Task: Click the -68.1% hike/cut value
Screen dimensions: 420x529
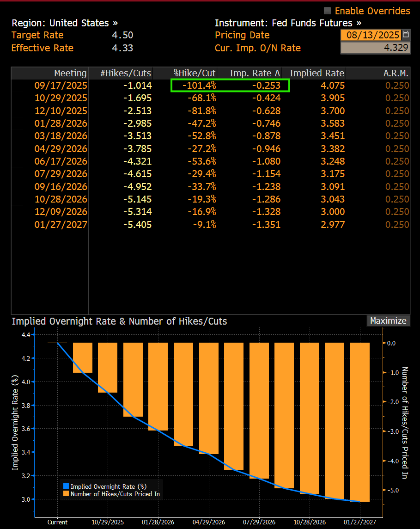Action: [x=202, y=98]
